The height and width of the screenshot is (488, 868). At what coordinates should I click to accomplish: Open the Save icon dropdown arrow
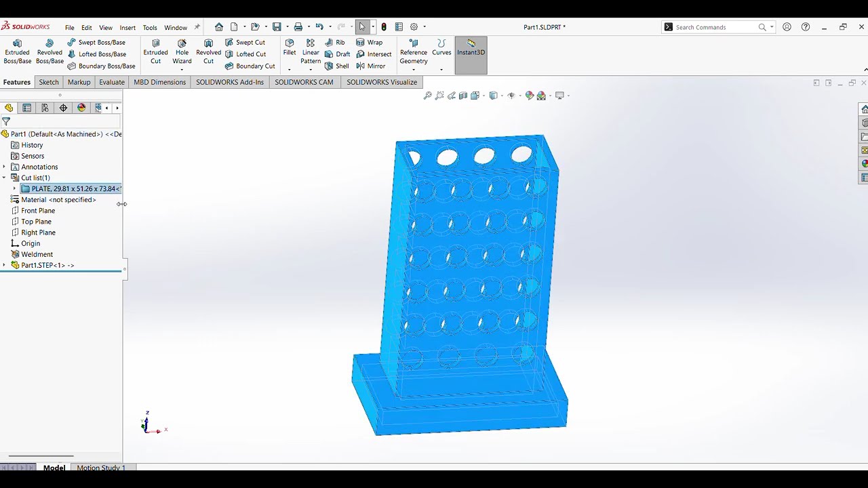[287, 27]
